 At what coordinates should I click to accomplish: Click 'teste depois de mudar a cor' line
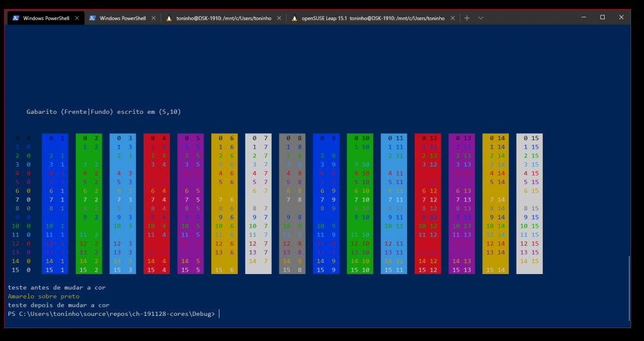59,305
